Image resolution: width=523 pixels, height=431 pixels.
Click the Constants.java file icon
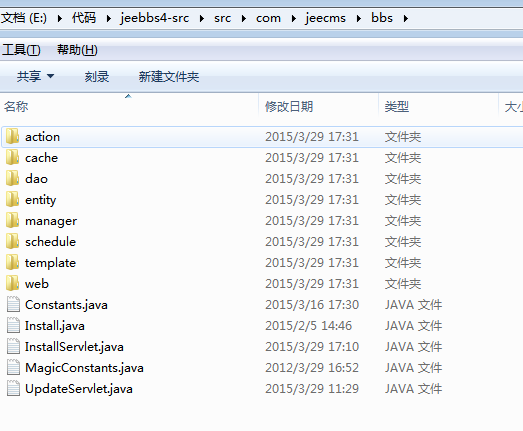(13, 305)
